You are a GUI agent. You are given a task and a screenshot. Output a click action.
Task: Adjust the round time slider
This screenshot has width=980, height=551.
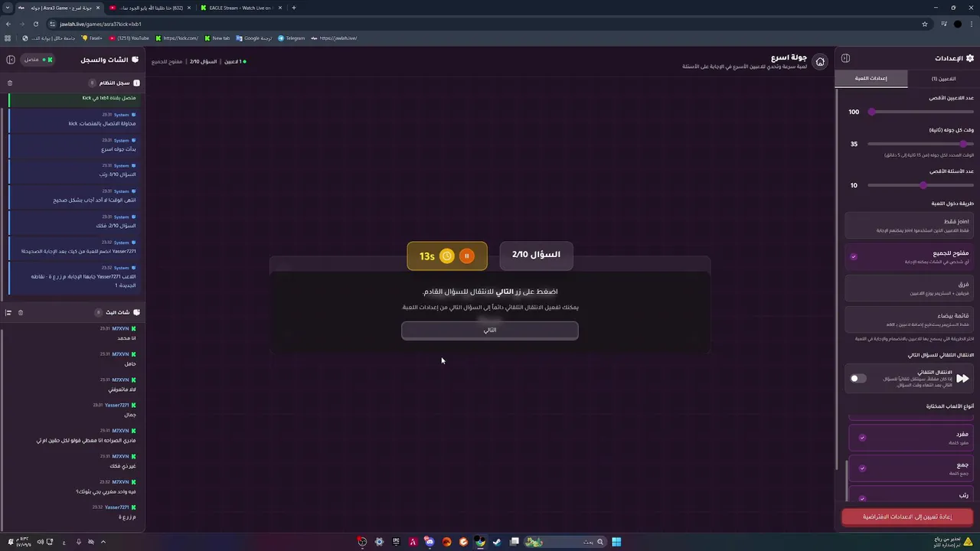[x=921, y=143]
